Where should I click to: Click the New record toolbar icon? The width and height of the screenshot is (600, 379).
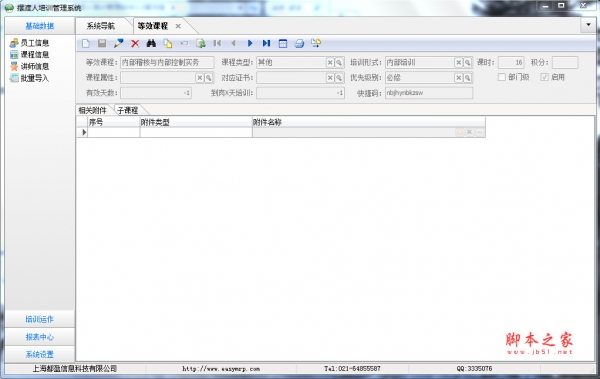tap(86, 43)
